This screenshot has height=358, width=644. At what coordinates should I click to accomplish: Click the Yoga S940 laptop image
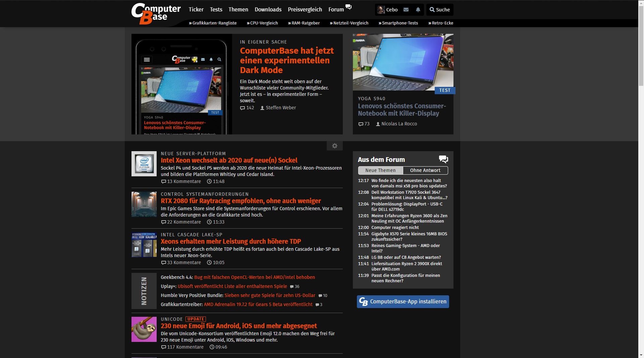coord(403,62)
